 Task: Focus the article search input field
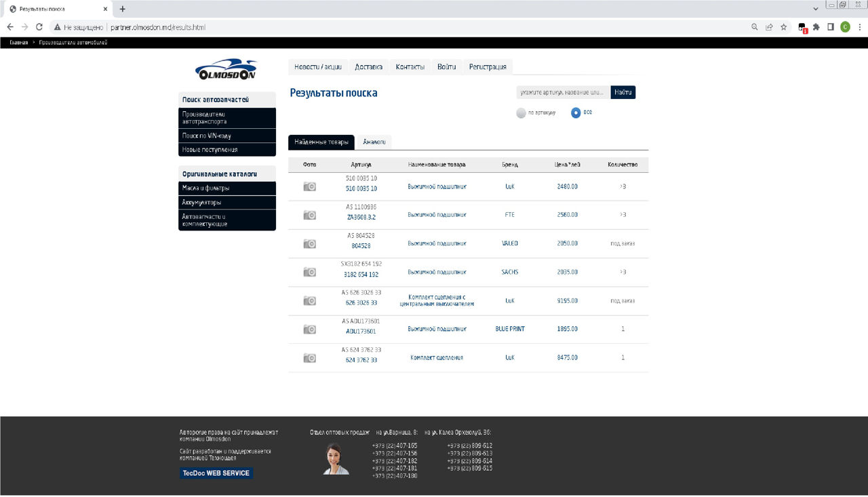click(x=563, y=92)
